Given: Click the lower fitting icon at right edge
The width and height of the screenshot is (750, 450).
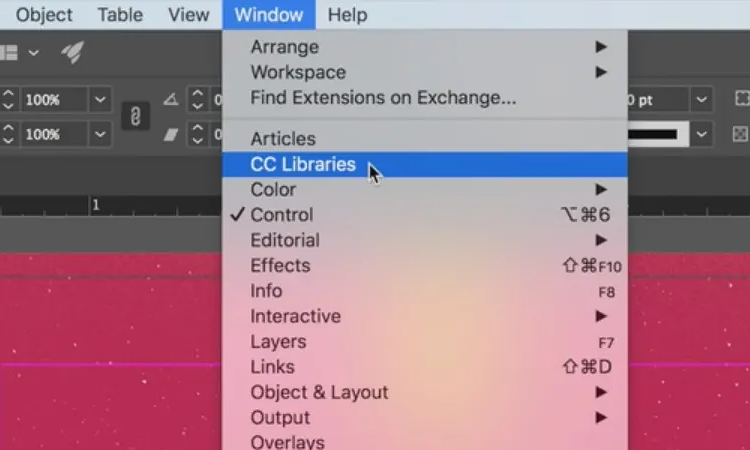Looking at the screenshot, I should click(741, 134).
